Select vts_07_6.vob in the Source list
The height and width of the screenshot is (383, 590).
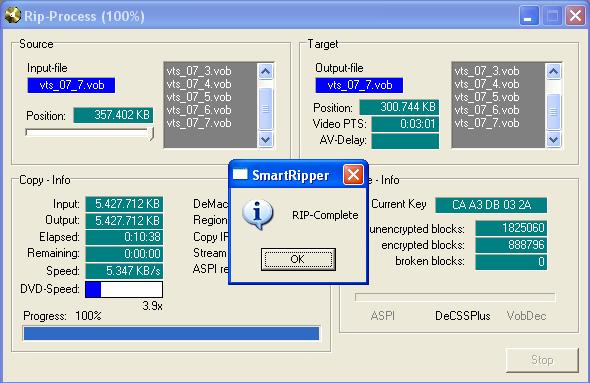pos(199,110)
